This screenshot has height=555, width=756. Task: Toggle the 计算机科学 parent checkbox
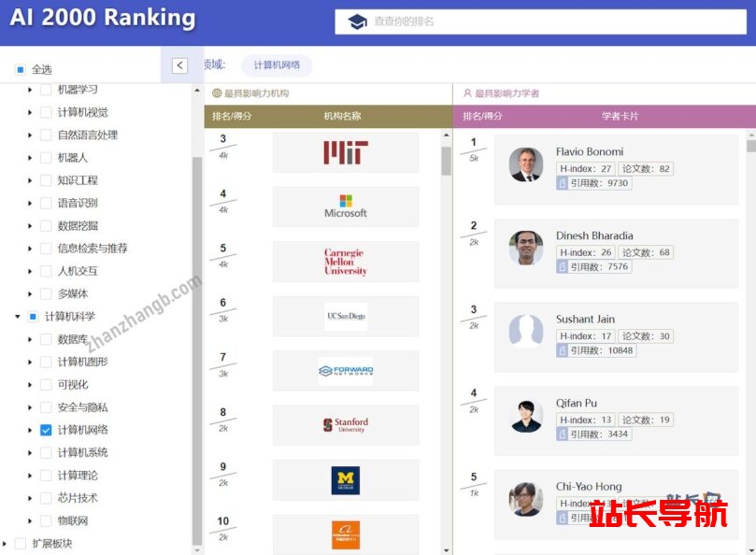tap(33, 317)
